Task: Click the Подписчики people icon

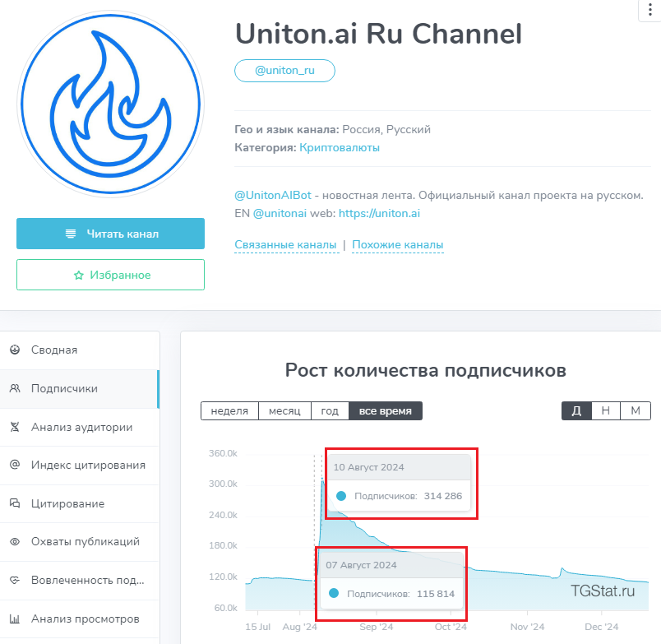Action: coord(15,388)
